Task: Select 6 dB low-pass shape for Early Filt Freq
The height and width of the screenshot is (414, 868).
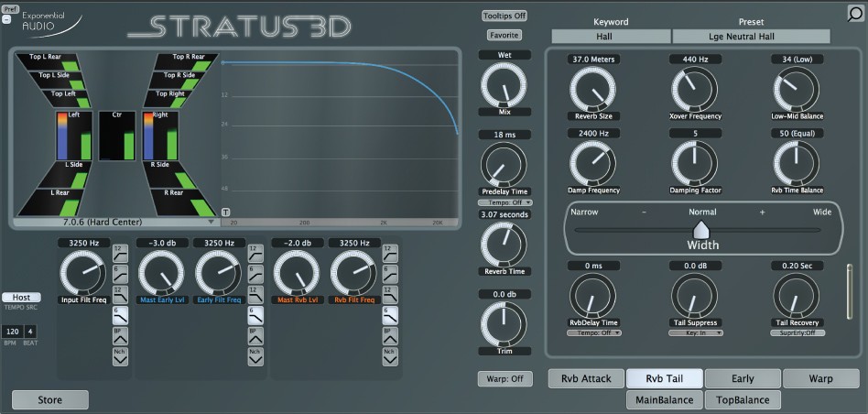Action: [255, 315]
